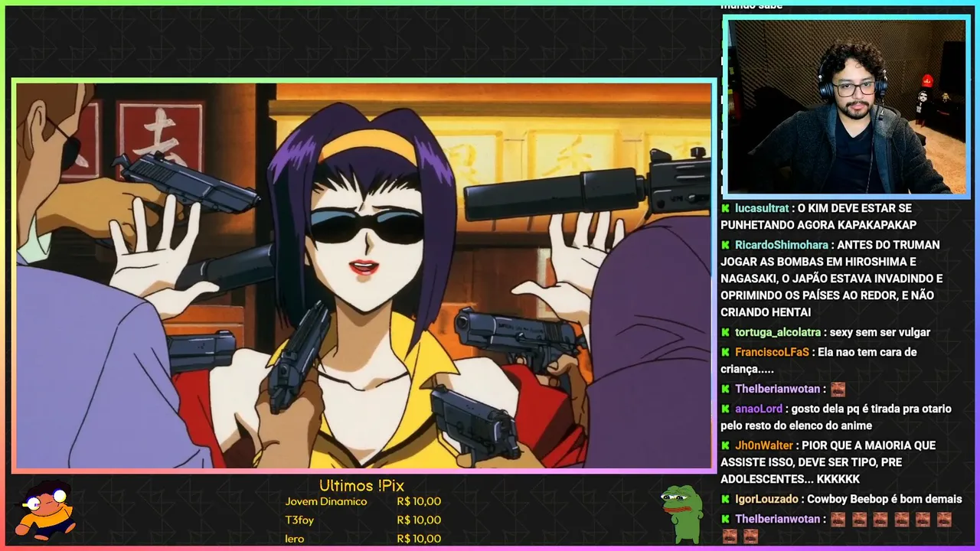Image resolution: width=980 pixels, height=551 pixels.
Task: Open FranciscoLFaS's chat username
Action: click(772, 352)
